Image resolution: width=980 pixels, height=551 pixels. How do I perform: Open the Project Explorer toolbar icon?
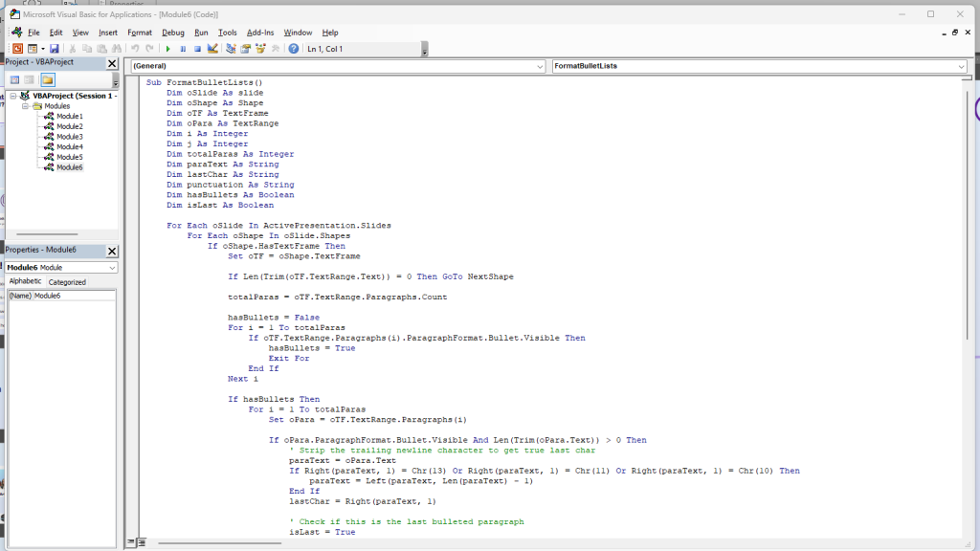pyautogui.click(x=231, y=49)
